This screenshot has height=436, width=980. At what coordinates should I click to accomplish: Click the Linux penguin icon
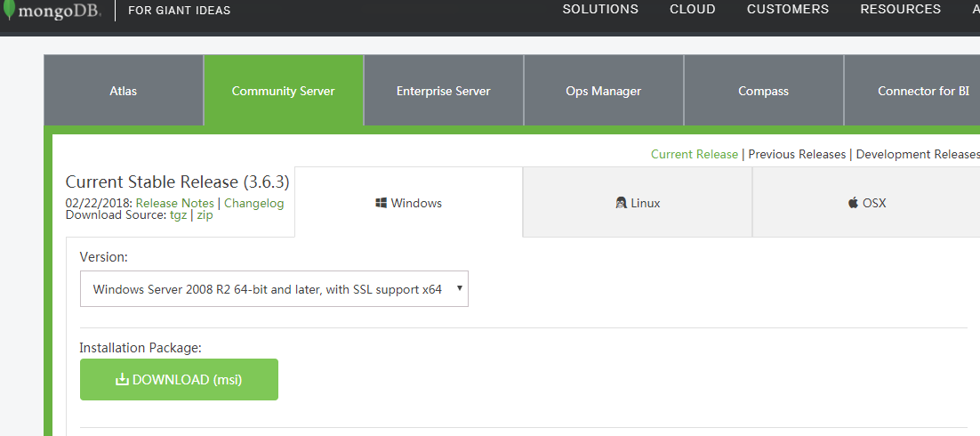[622, 203]
